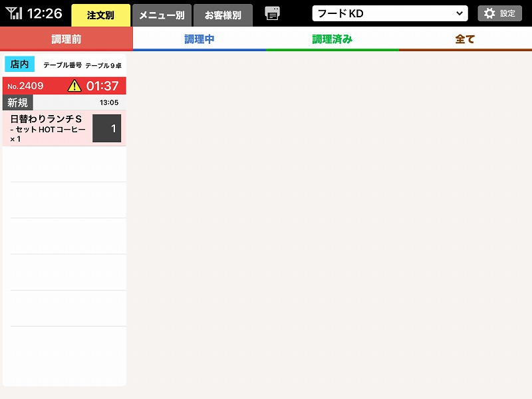Click the テーブル9卓 table number label

(x=103, y=65)
